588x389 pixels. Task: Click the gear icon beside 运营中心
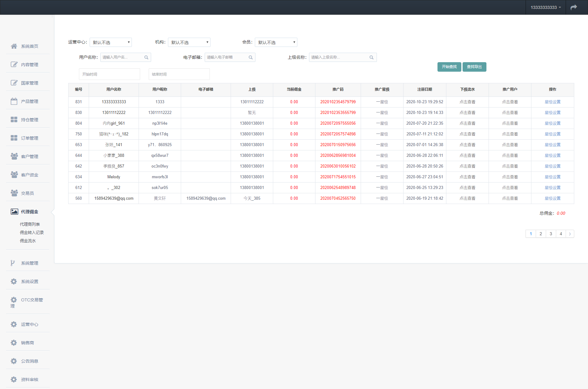[x=14, y=324]
